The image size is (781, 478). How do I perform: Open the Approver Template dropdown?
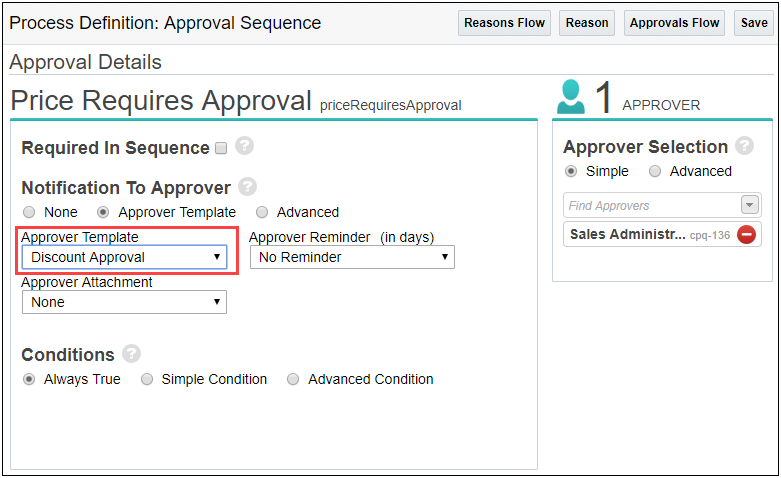[x=124, y=257]
